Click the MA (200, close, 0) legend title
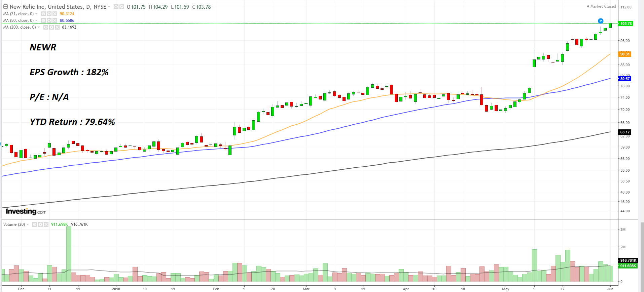Screen dimensions: 644x292 pyautogui.click(x=20, y=27)
